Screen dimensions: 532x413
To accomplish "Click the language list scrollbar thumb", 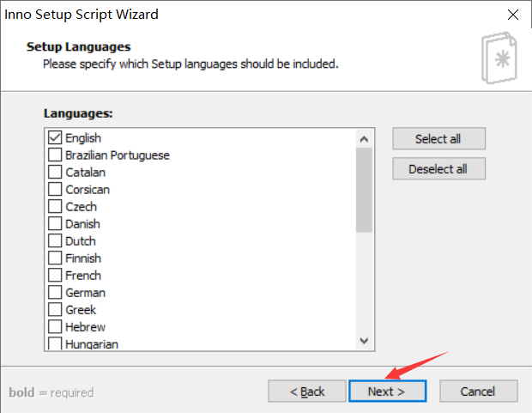I will tap(364, 190).
